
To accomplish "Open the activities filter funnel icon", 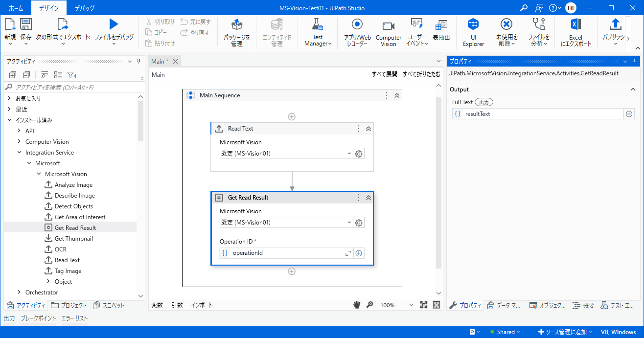I will [71, 75].
